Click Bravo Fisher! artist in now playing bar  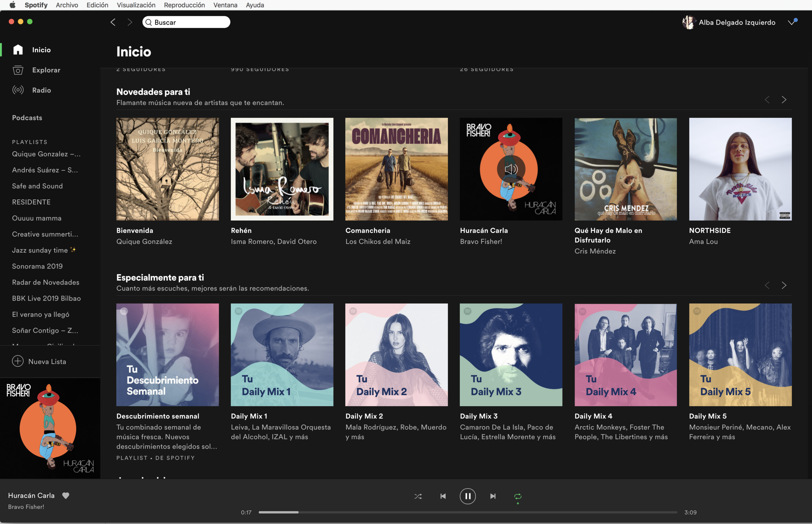(x=26, y=507)
